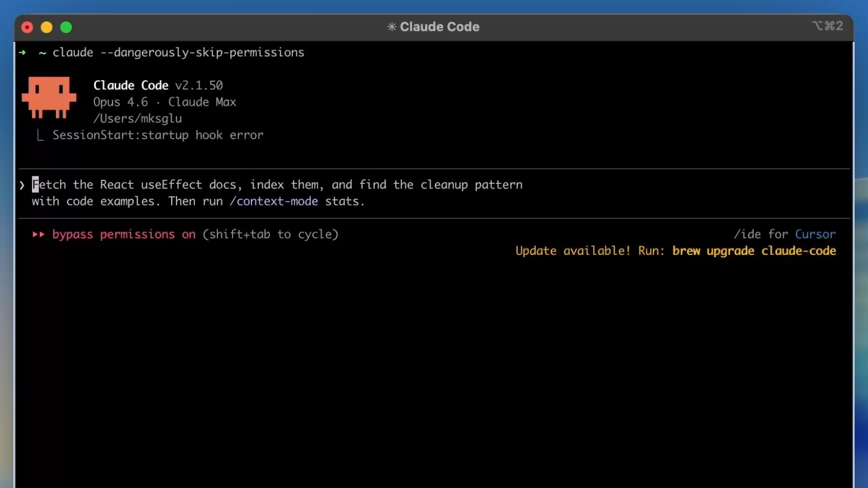The width and height of the screenshot is (868, 488).
Task: Click the asterisk icon in window title
Action: (392, 27)
